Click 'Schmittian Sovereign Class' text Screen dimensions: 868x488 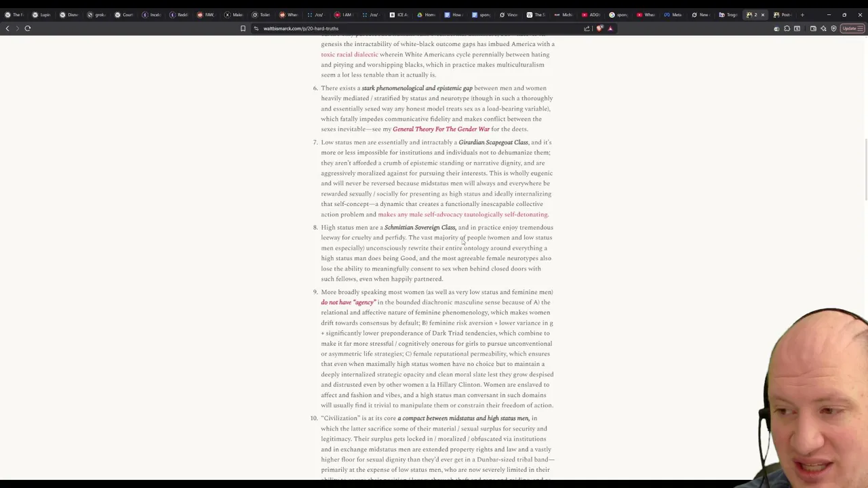click(420, 227)
